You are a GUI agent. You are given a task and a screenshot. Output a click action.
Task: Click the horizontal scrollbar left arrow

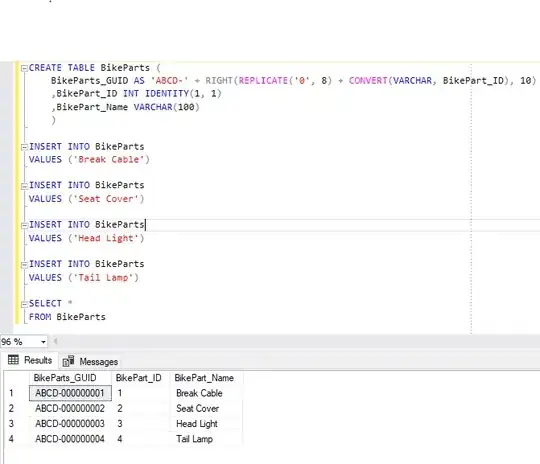point(55,342)
